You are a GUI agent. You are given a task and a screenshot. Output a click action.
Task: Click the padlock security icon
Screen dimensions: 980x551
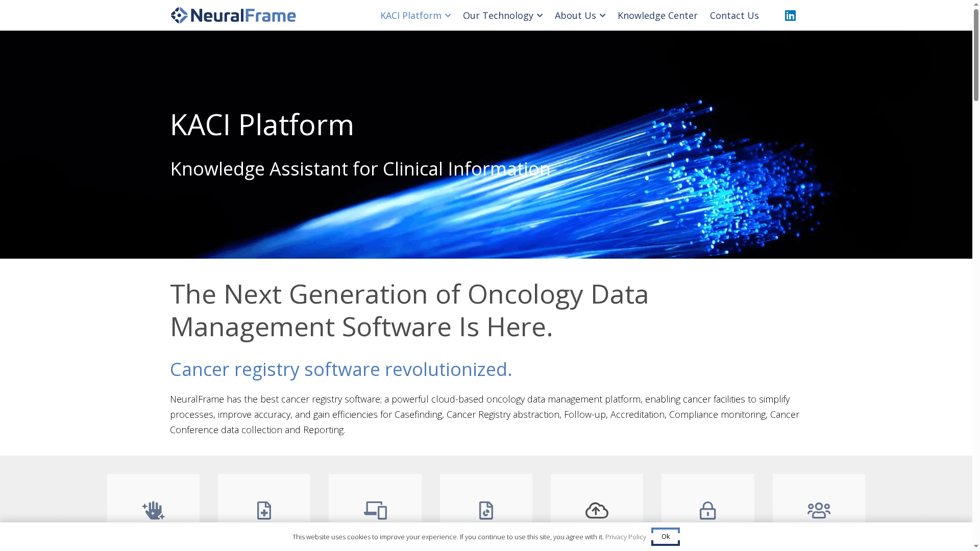click(x=708, y=510)
